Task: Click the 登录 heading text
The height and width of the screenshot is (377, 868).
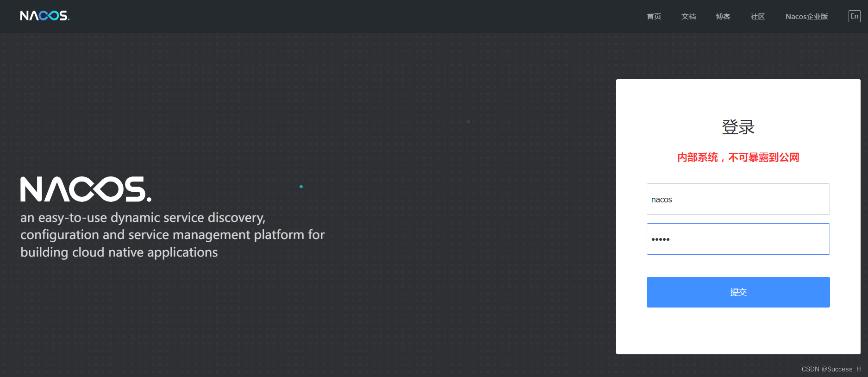Action: tap(738, 127)
